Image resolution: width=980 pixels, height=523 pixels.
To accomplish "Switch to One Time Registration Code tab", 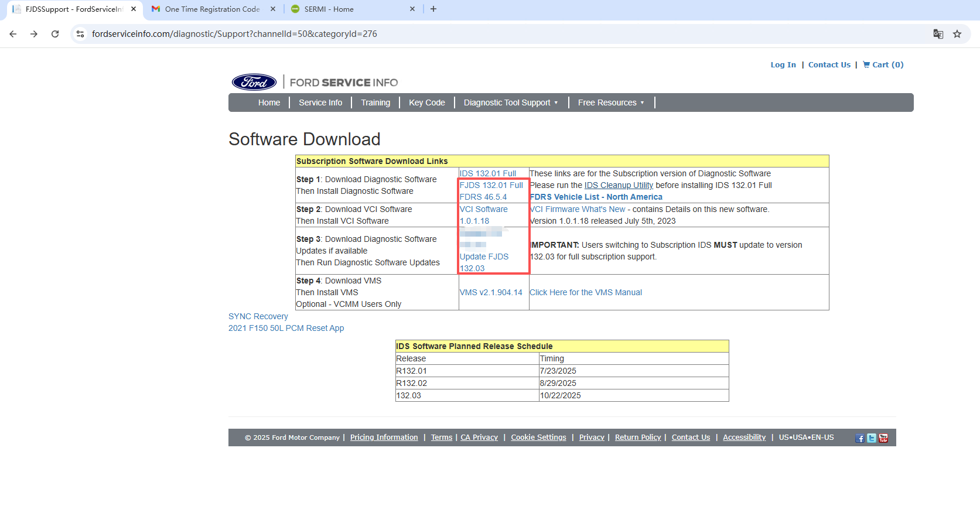I will (212, 9).
